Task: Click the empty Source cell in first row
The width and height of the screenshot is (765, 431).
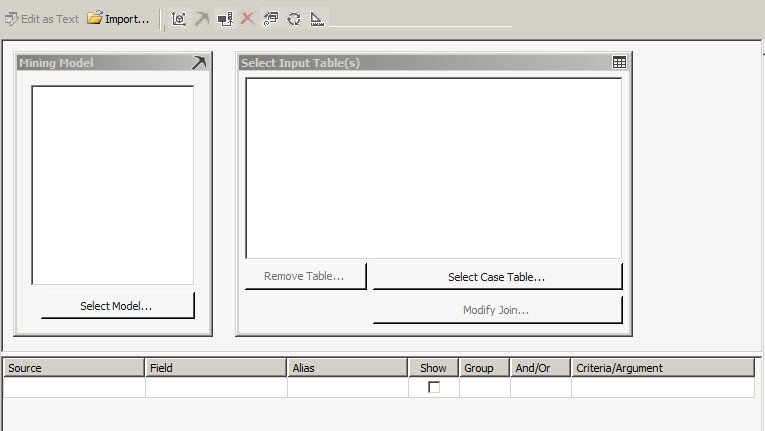Action: coord(74,387)
